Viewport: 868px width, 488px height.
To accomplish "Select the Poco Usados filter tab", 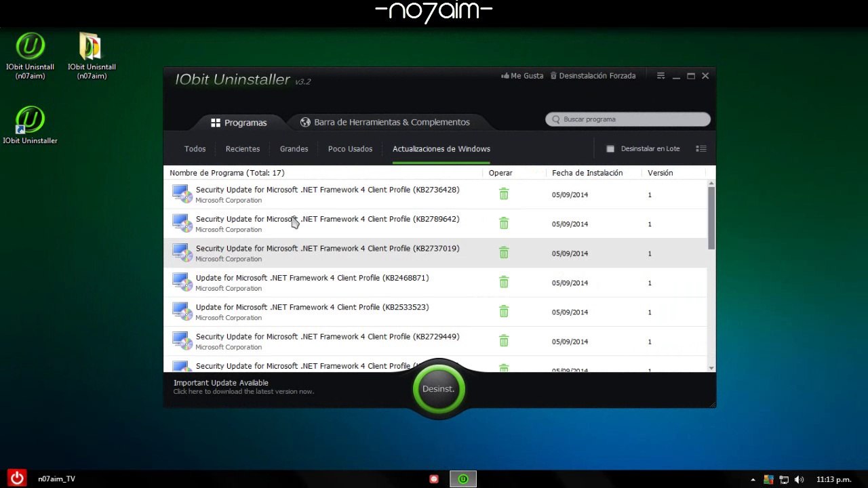I will pyautogui.click(x=350, y=149).
